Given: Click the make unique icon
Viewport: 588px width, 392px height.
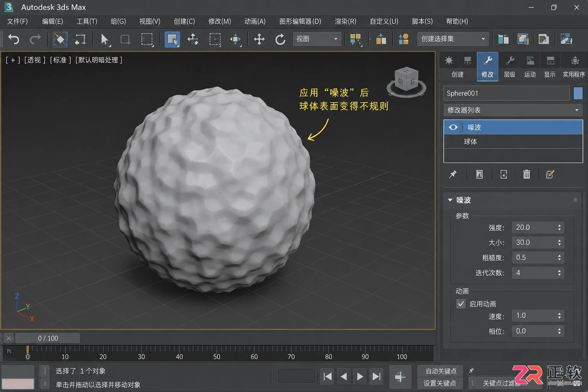Looking at the screenshot, I should coord(503,174).
